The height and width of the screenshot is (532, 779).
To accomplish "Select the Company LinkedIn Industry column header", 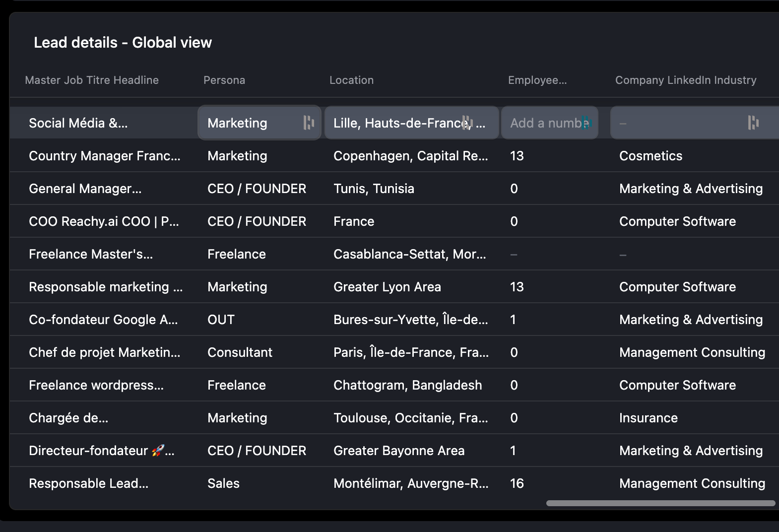I will pos(686,80).
